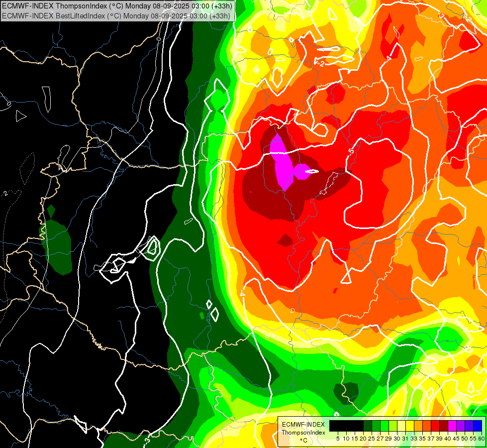Select the legend label ECMWF-INDEX

pyautogui.click(x=303, y=425)
